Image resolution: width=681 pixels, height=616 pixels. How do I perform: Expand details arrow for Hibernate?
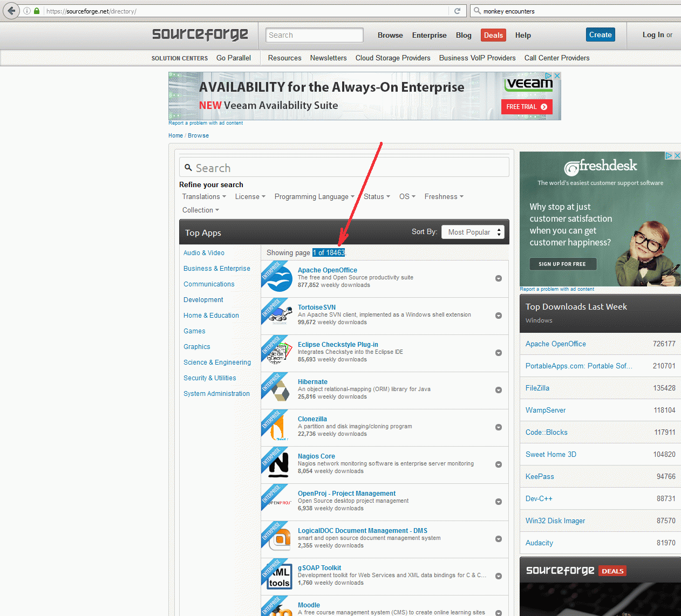499,390
